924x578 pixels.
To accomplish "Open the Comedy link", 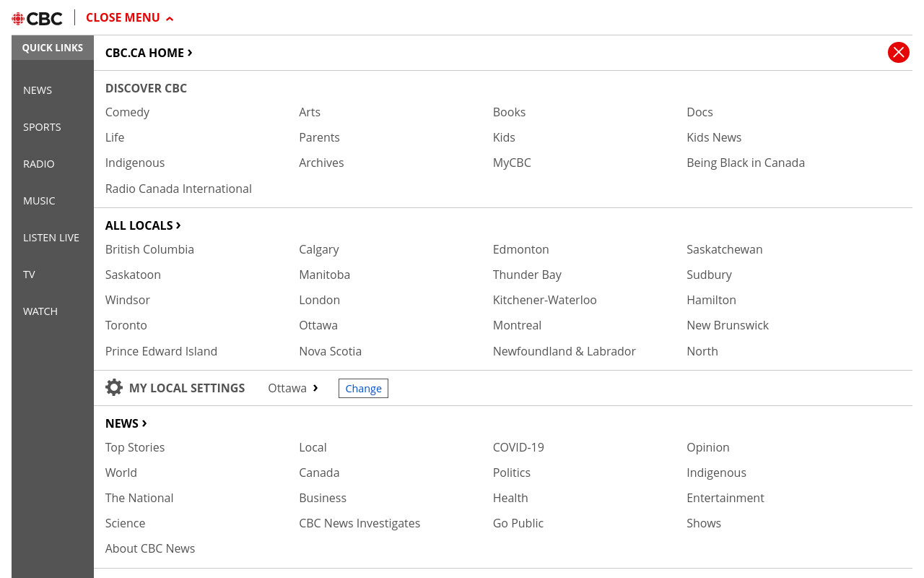I will click(127, 112).
